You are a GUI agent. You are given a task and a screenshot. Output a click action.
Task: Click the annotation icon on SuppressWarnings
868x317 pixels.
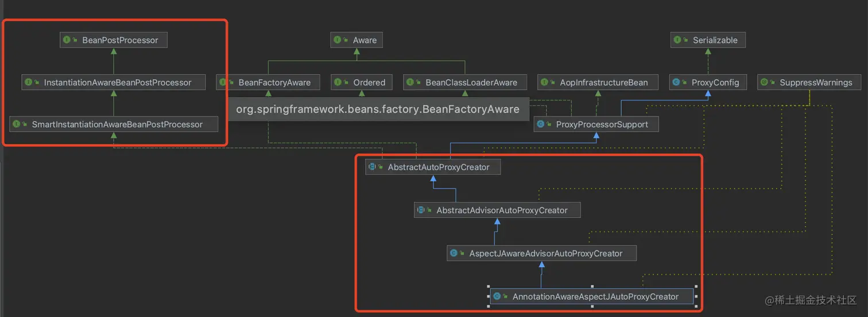pyautogui.click(x=765, y=83)
